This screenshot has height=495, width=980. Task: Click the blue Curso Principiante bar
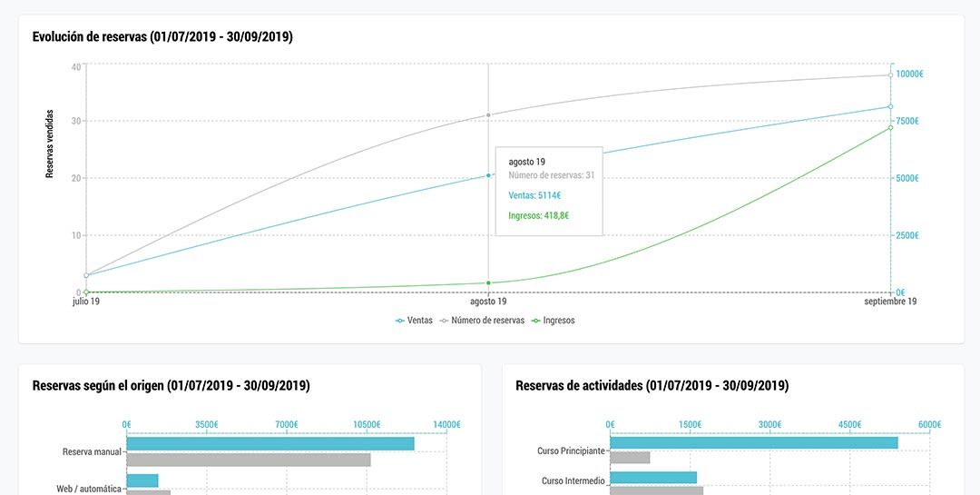click(x=754, y=442)
